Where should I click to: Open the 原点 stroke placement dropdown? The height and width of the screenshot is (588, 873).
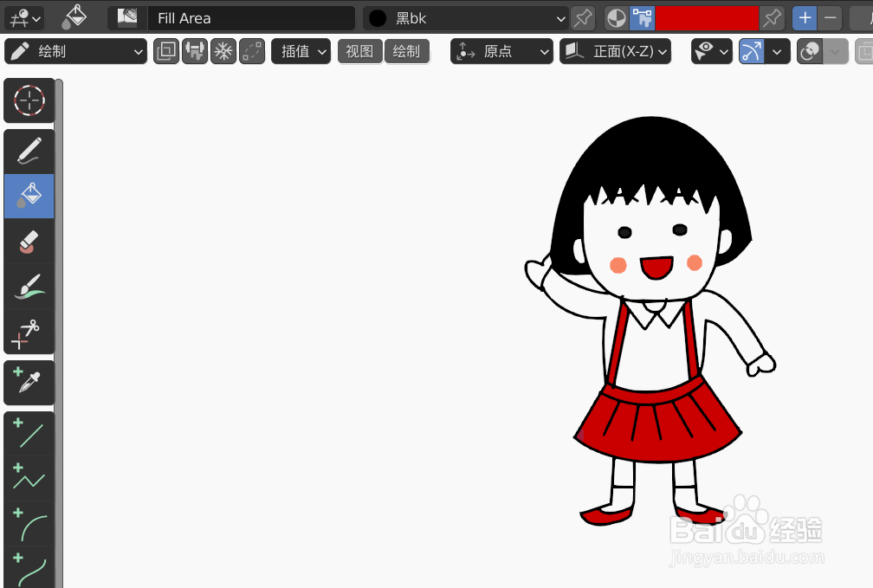pyautogui.click(x=501, y=51)
